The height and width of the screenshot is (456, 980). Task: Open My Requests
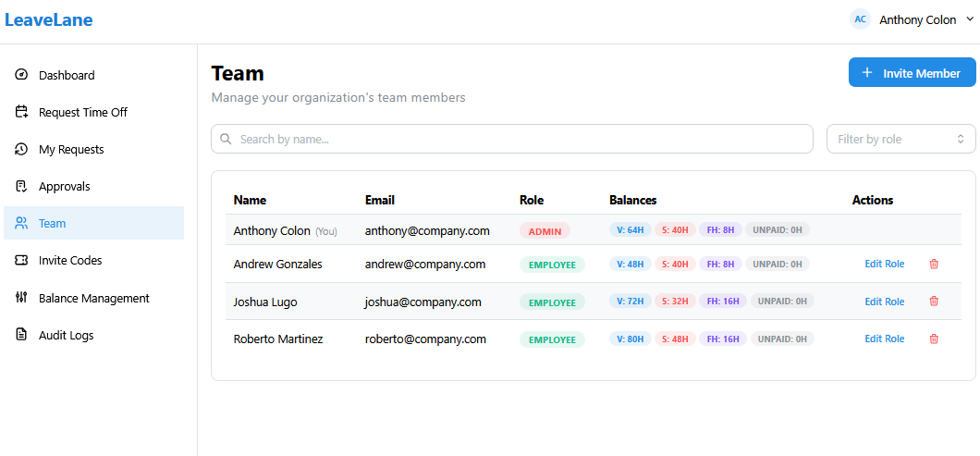point(93,149)
